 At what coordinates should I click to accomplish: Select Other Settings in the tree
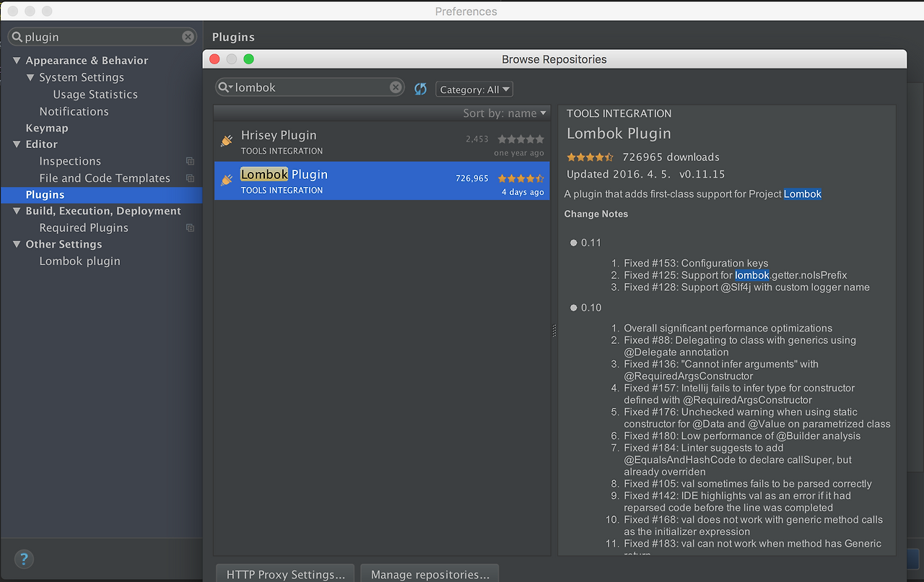64,244
